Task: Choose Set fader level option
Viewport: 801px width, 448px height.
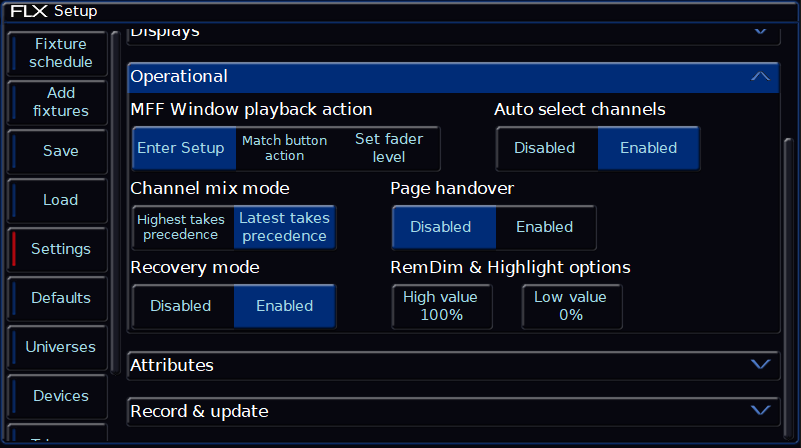Action: click(x=389, y=148)
